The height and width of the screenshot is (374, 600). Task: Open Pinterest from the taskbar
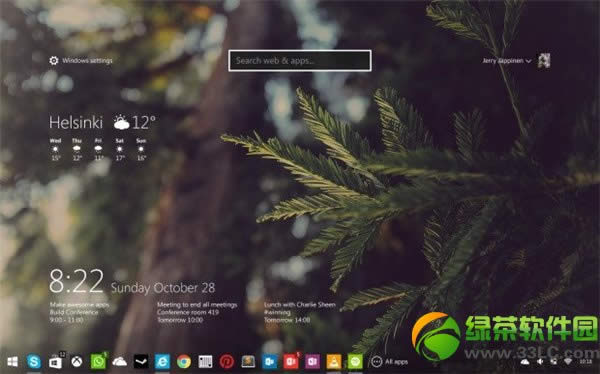click(x=227, y=361)
